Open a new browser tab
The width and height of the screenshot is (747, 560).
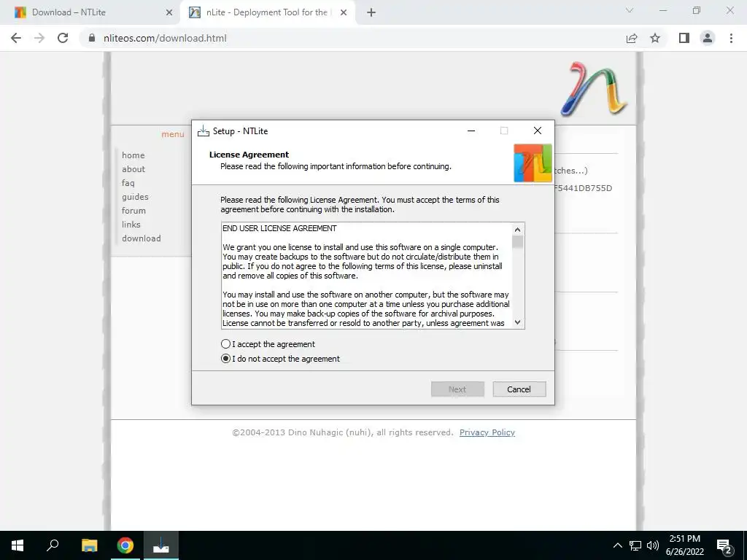point(371,12)
